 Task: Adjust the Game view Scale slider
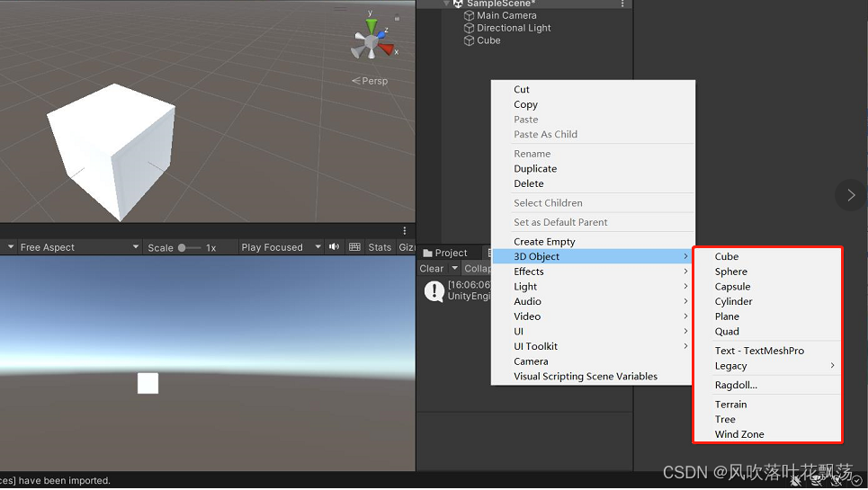pyautogui.click(x=188, y=248)
